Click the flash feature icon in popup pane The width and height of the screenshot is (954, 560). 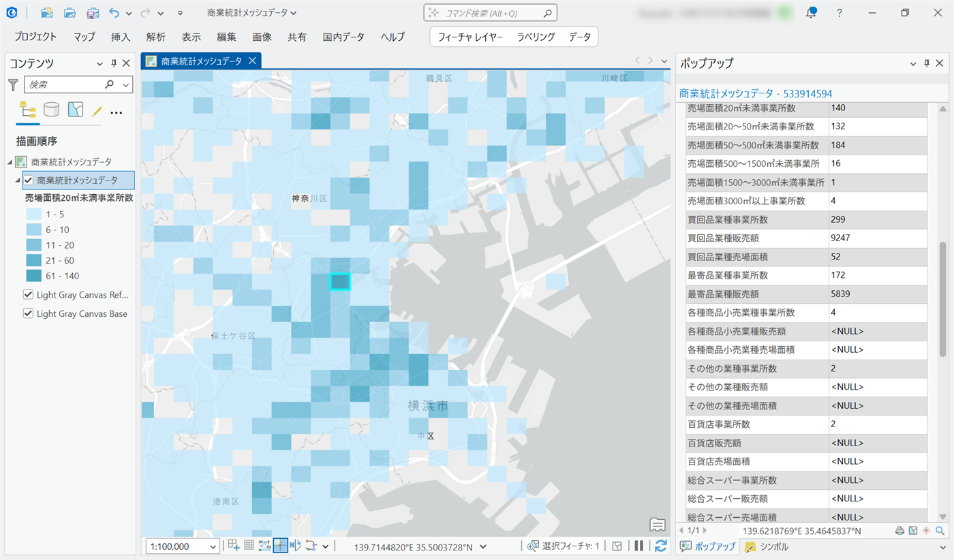tap(926, 530)
